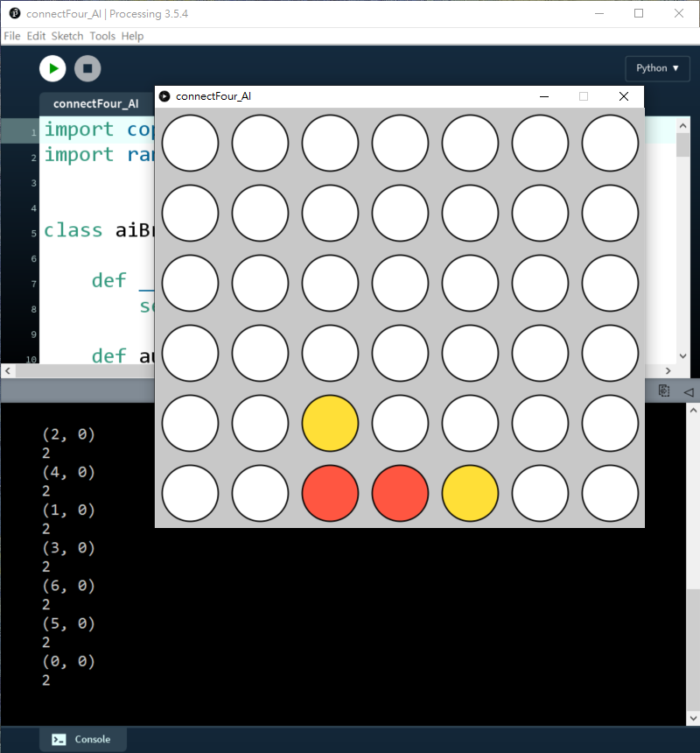This screenshot has width=700, height=753.
Task: Click the console scrollbar up arrow
Action: pyautogui.click(x=692, y=410)
